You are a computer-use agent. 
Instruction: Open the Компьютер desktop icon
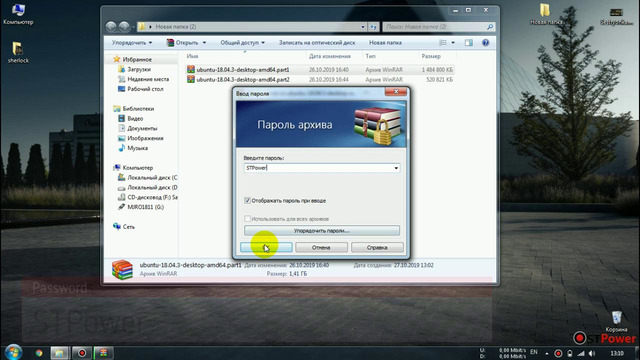click(18, 14)
